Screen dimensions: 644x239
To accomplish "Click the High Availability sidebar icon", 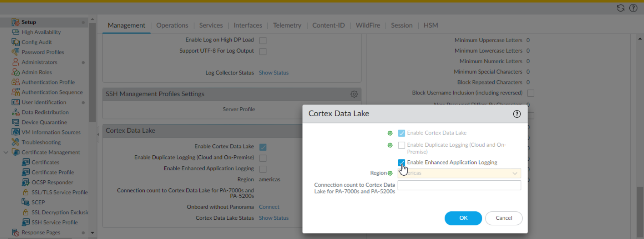I will pos(15,32).
